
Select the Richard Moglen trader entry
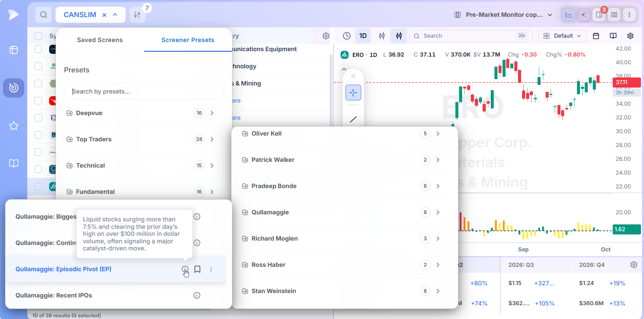(x=342, y=239)
